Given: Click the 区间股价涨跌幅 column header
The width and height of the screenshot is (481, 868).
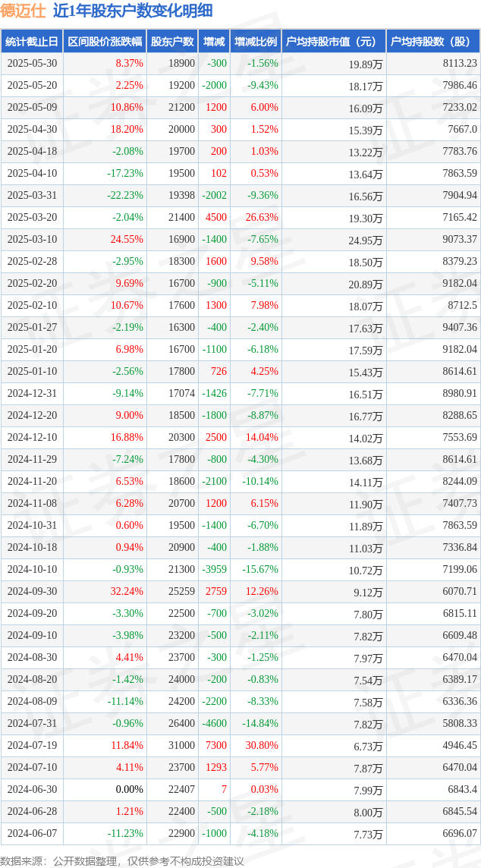Looking at the screenshot, I should (x=105, y=41).
